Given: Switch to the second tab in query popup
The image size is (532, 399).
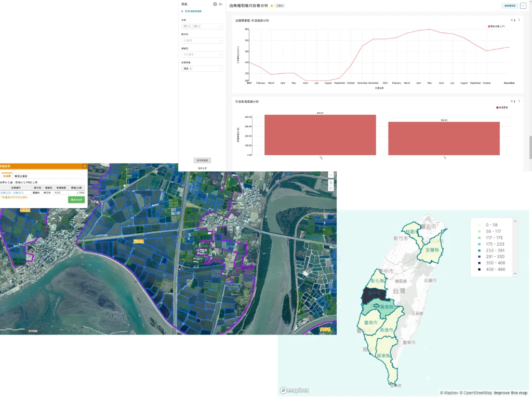Looking at the screenshot, I should pos(21,177).
